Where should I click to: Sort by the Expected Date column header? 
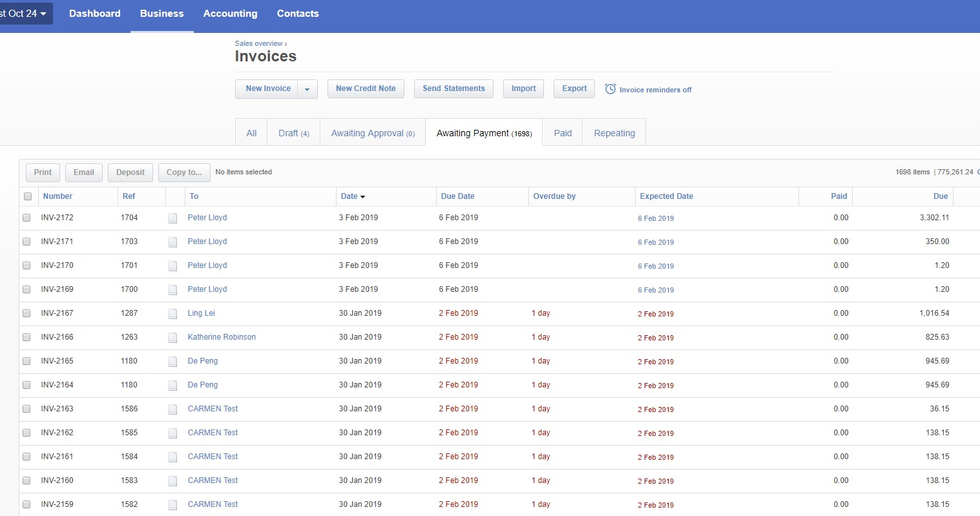[667, 196]
